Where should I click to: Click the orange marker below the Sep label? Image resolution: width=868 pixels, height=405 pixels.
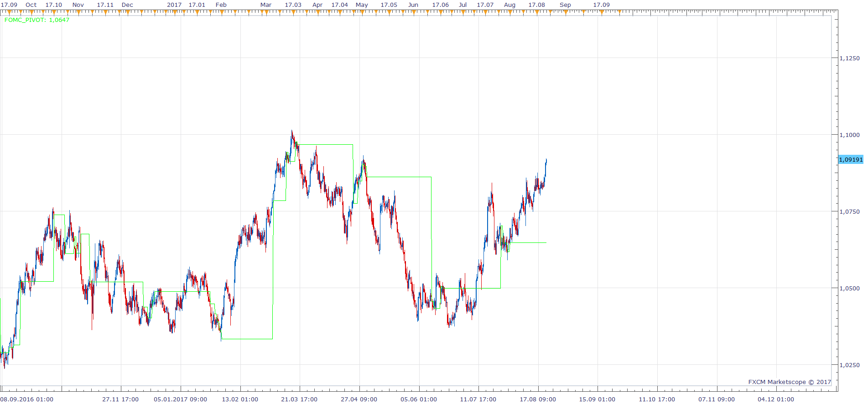coord(566,13)
